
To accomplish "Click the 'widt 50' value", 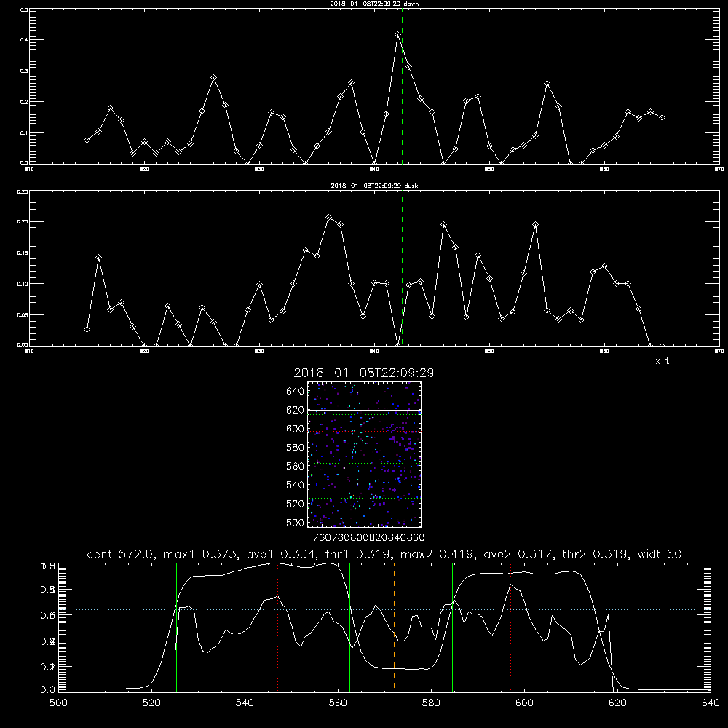I will tap(660, 554).
